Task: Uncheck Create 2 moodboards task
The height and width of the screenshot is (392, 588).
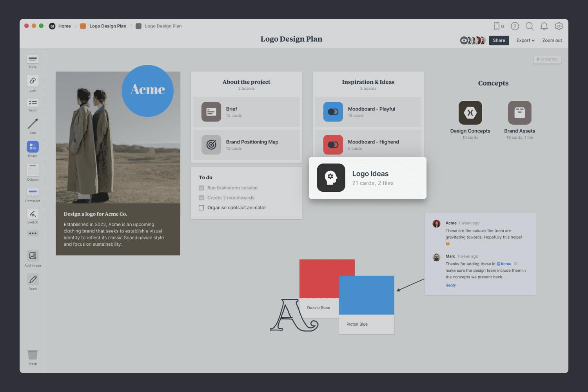Action: pos(201,198)
